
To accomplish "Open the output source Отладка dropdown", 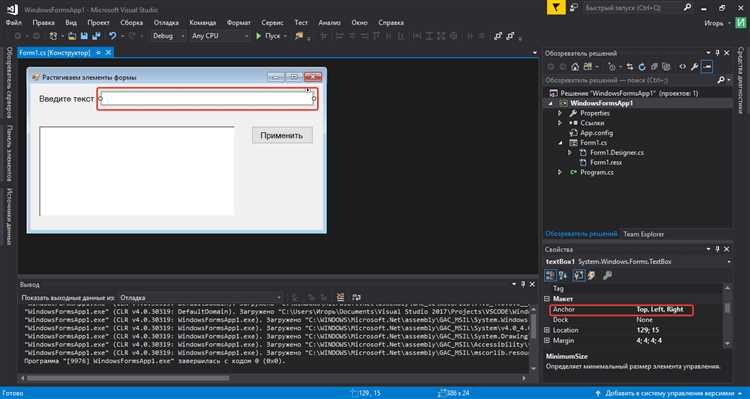I will point(200,298).
